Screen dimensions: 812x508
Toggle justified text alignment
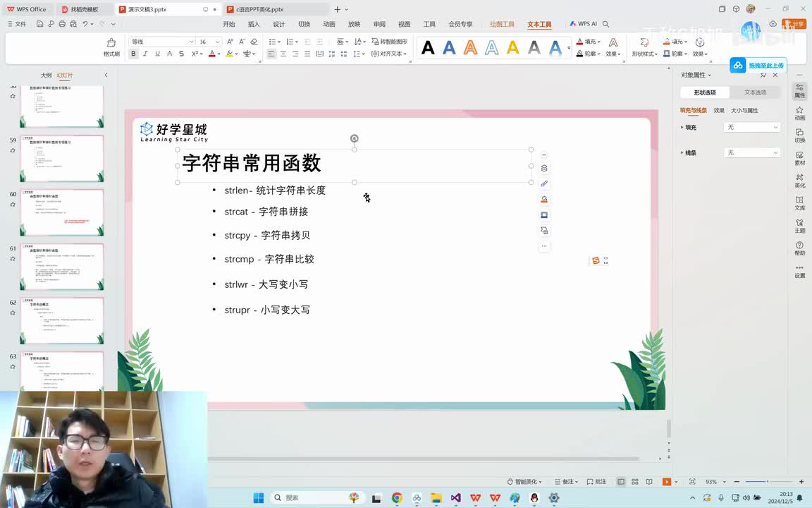tap(307, 54)
